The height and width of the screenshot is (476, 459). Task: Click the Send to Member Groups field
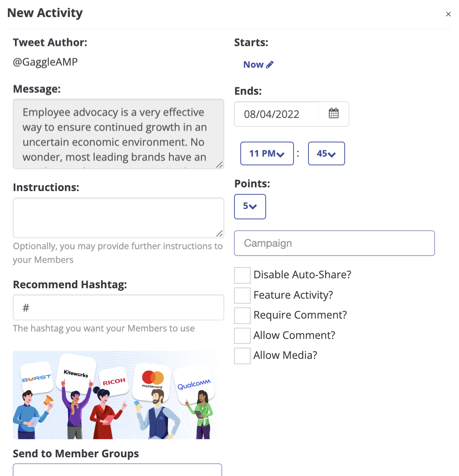click(x=117, y=470)
